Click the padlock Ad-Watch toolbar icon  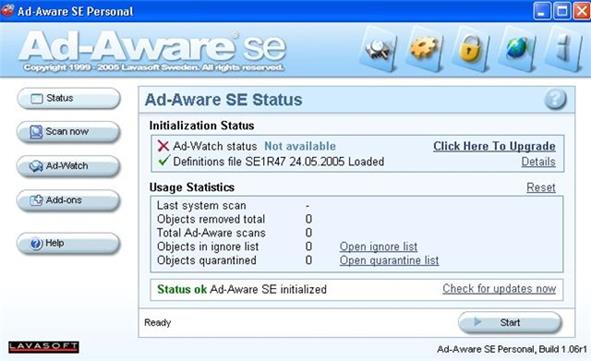pyautogui.click(x=470, y=49)
